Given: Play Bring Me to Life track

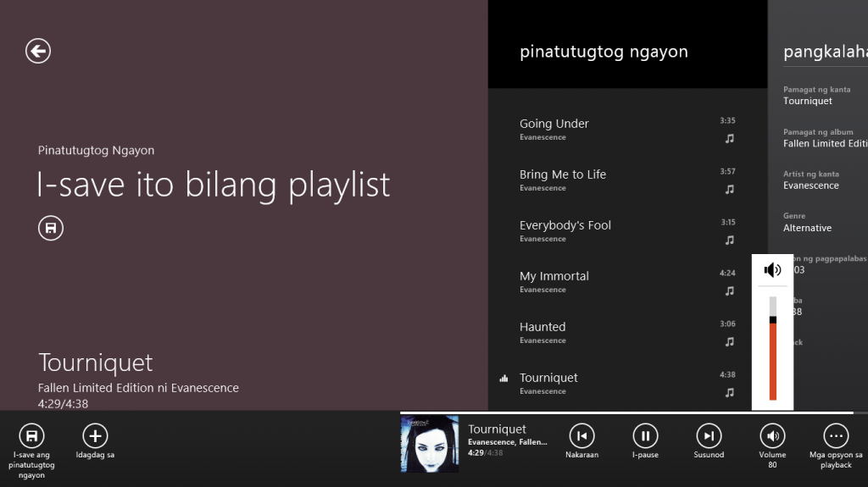Looking at the screenshot, I should point(628,180).
